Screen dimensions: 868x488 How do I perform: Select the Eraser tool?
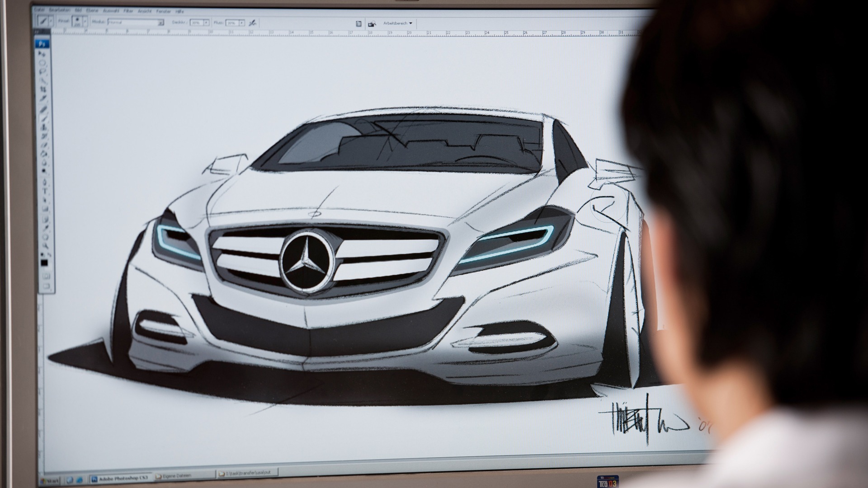pos(44,144)
